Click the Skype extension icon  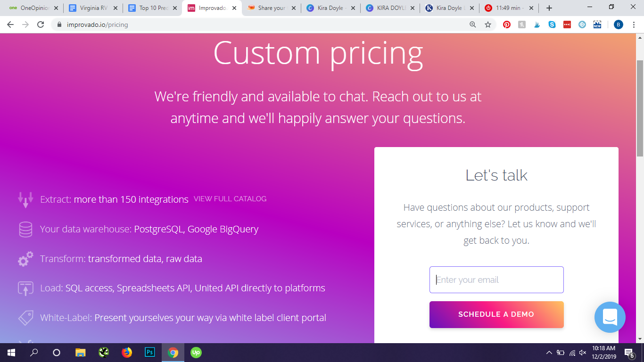tap(552, 25)
